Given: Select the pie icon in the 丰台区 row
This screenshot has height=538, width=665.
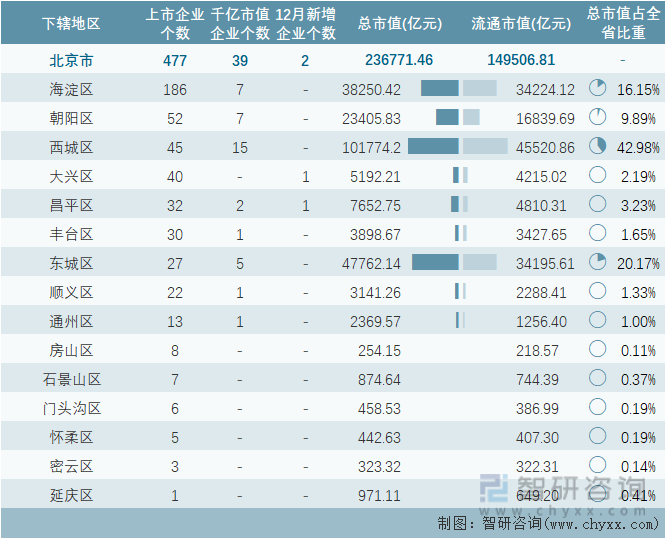Looking at the screenshot, I should point(598,233).
